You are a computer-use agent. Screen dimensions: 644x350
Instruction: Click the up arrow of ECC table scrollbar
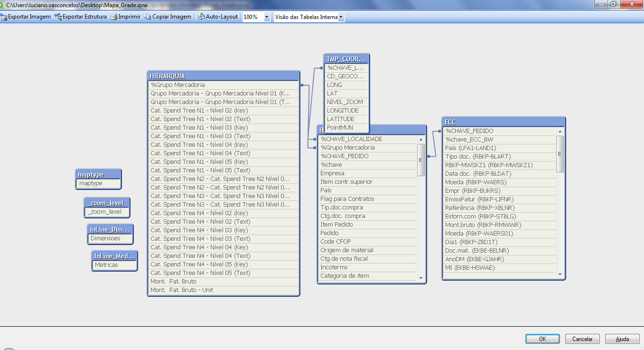pyautogui.click(x=560, y=131)
